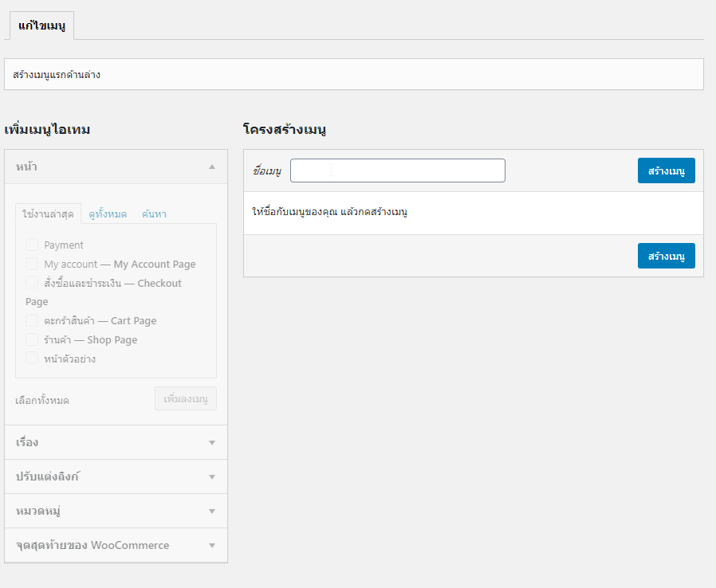Tick the Payment page checkbox
The image size is (716, 588).
(32, 245)
